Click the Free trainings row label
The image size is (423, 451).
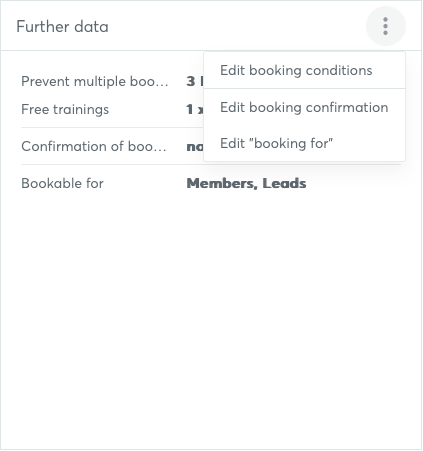coord(65,109)
